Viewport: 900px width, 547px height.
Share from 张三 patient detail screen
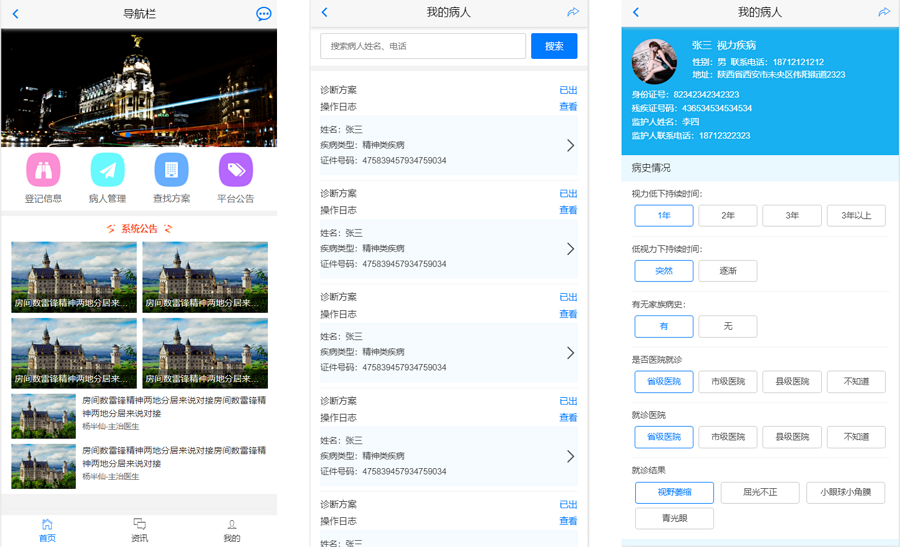884,12
